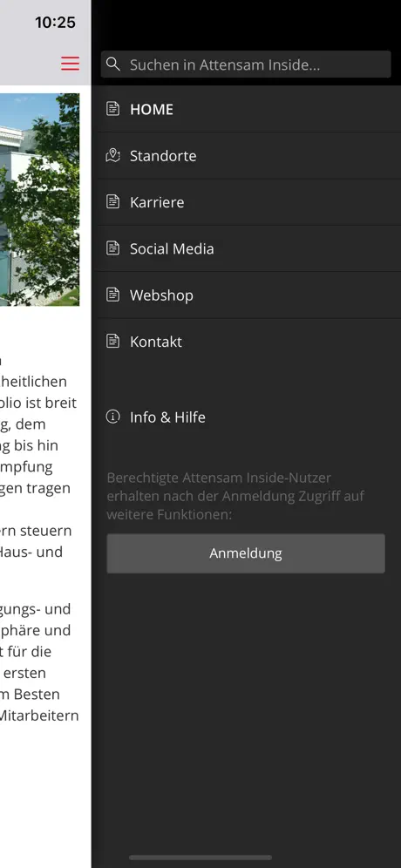Click the map pin icon beside Standorte

[x=113, y=155]
